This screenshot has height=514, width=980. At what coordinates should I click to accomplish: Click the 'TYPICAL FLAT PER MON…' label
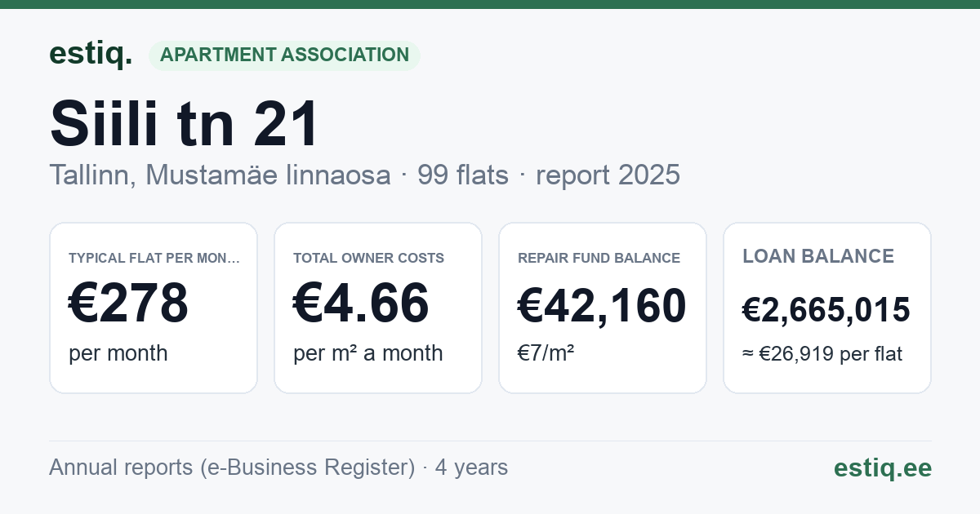tap(154, 258)
